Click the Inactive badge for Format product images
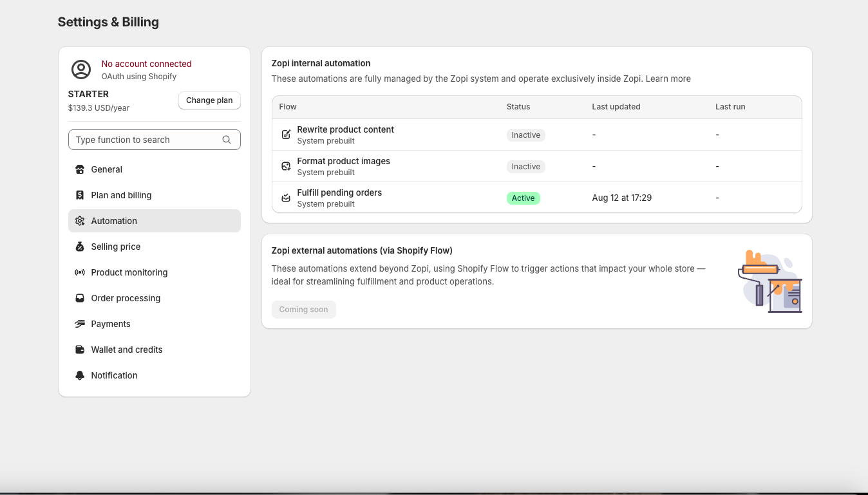Image resolution: width=868 pixels, height=495 pixels. (x=526, y=167)
